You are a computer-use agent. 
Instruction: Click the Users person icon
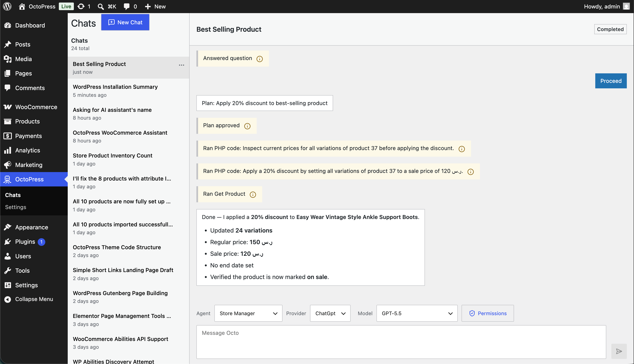(7, 256)
